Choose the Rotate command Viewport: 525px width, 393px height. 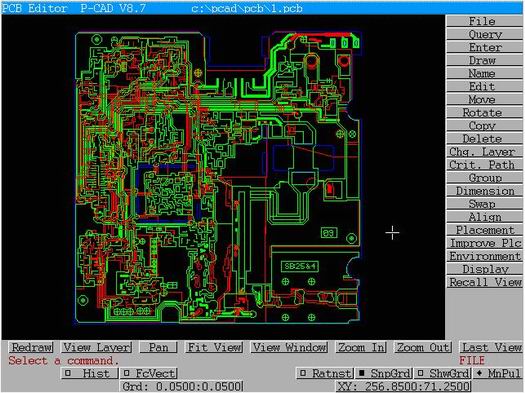click(484, 112)
